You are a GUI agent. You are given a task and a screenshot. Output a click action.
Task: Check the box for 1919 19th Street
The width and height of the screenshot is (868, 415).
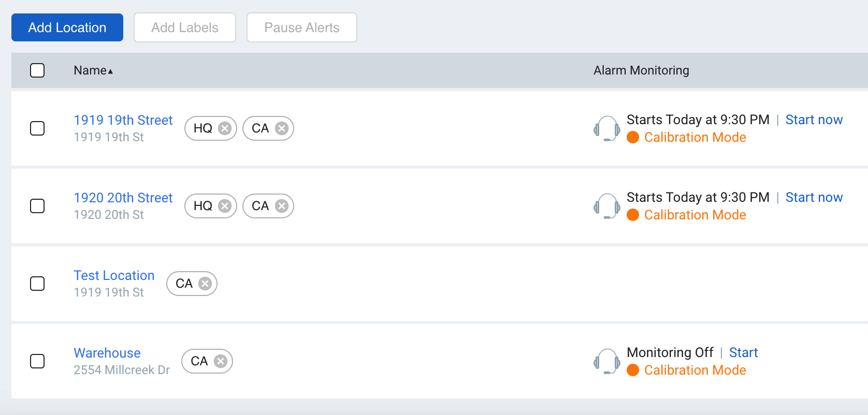point(37,128)
